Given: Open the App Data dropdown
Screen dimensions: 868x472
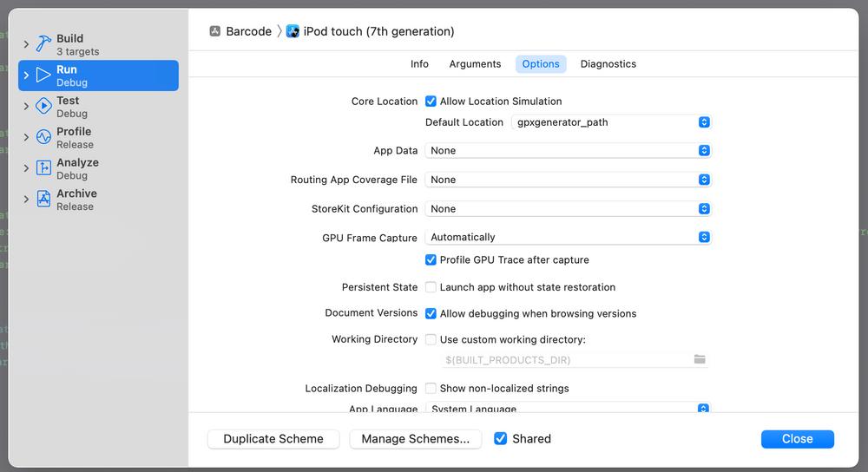Looking at the screenshot, I should 568,150.
